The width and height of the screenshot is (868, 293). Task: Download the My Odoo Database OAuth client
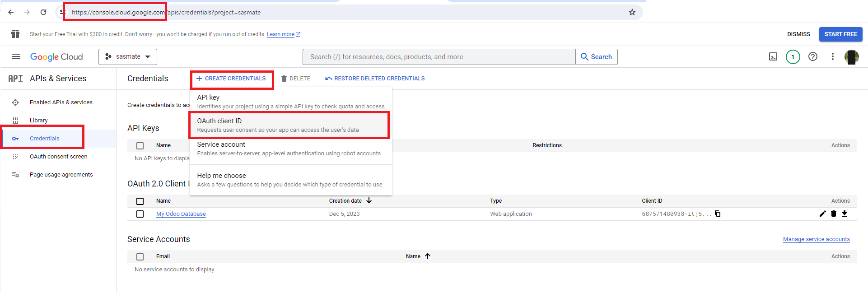click(845, 214)
